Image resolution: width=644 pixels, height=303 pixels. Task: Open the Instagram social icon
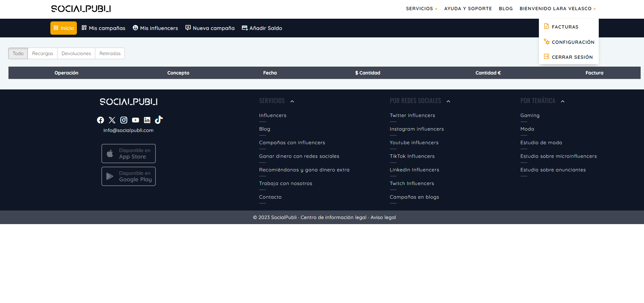[124, 120]
